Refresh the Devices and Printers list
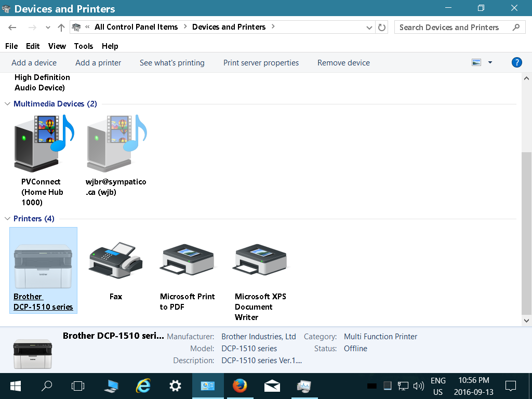 [382, 27]
